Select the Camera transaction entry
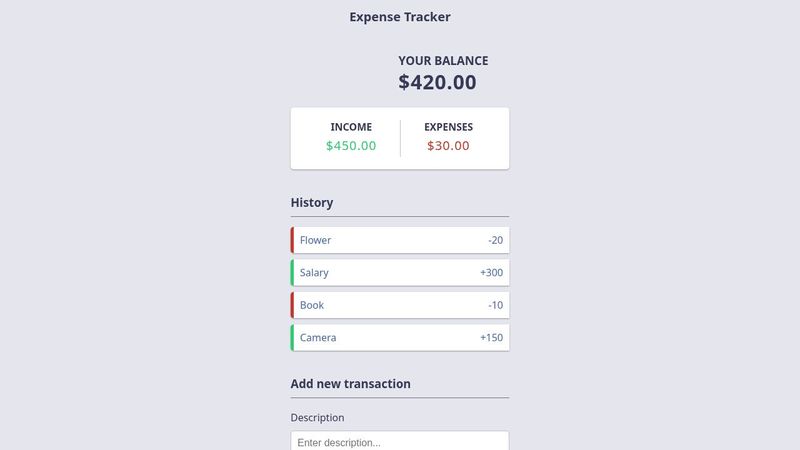Screen dimensions: 800x450 coord(399,337)
